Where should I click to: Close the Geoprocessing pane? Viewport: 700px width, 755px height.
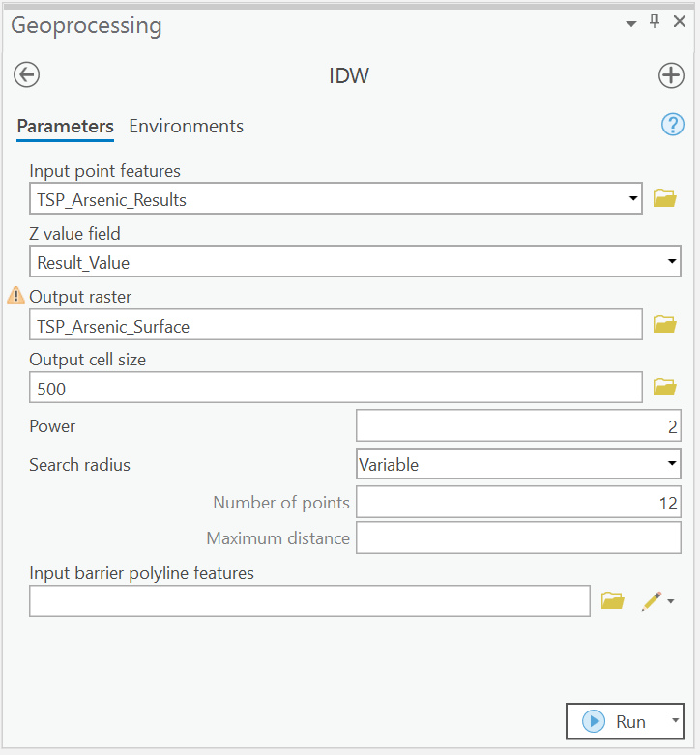pyautogui.click(x=680, y=21)
